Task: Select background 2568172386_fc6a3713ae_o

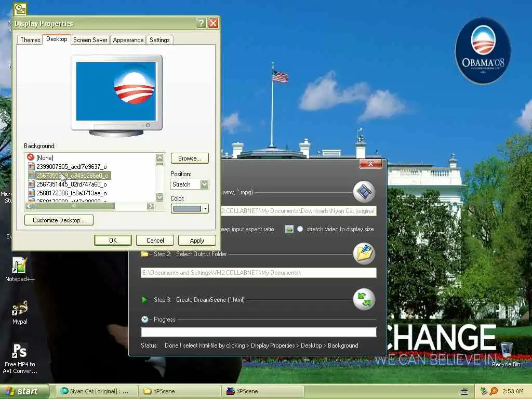Action: point(72,193)
